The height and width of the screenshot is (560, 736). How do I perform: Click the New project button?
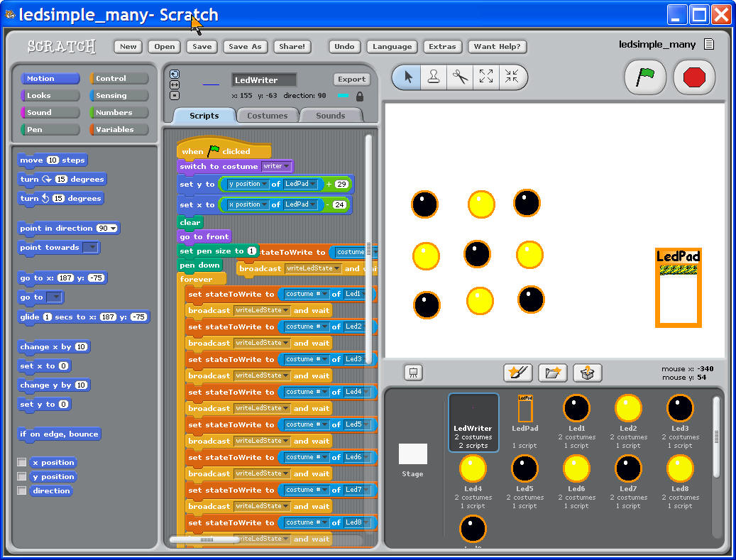tap(128, 46)
